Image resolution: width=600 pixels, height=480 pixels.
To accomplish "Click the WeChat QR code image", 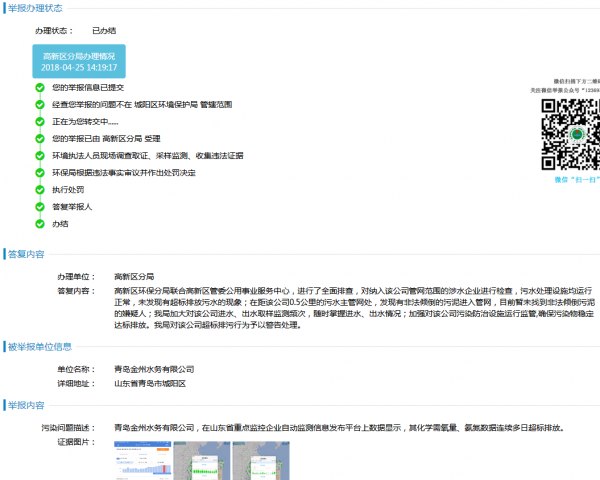I will click(x=571, y=134).
